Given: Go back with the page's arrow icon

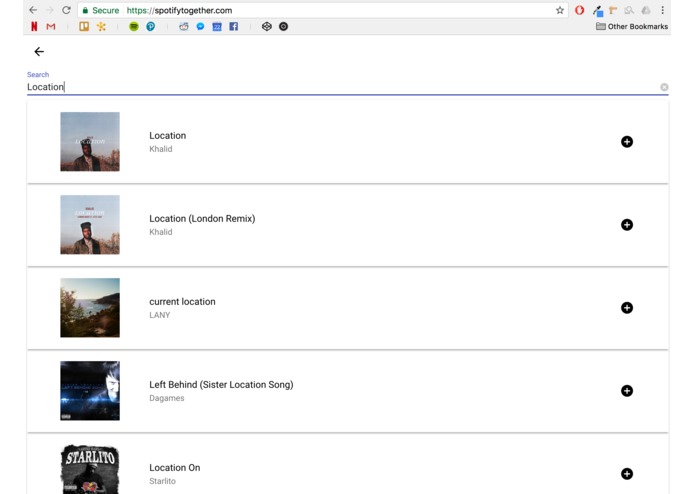Looking at the screenshot, I should click(39, 52).
